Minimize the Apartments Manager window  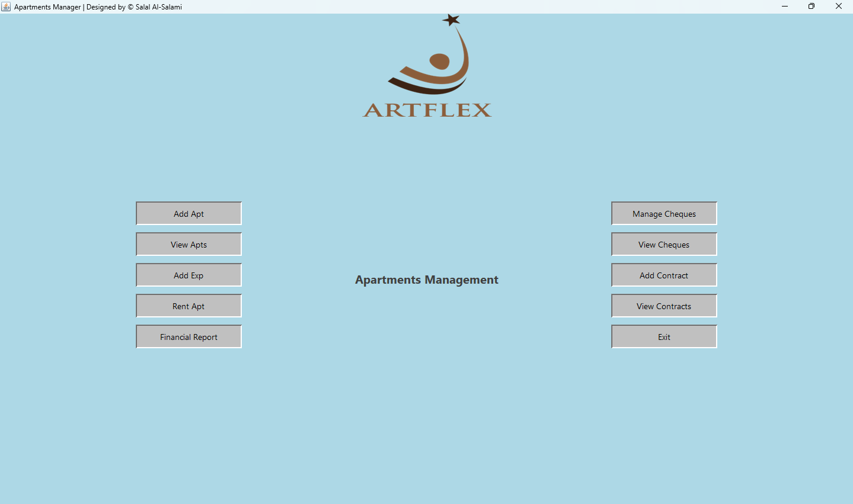[x=784, y=6]
